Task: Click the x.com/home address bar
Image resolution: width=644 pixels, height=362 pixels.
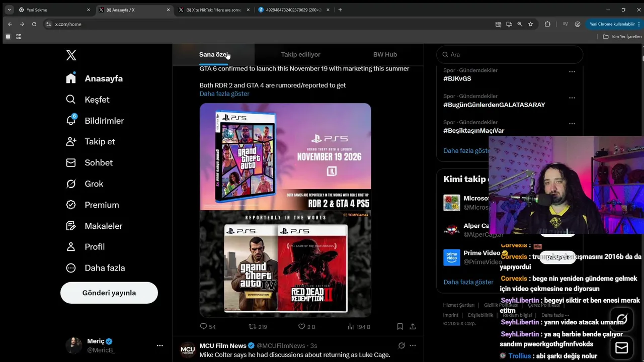Action: (267, 24)
